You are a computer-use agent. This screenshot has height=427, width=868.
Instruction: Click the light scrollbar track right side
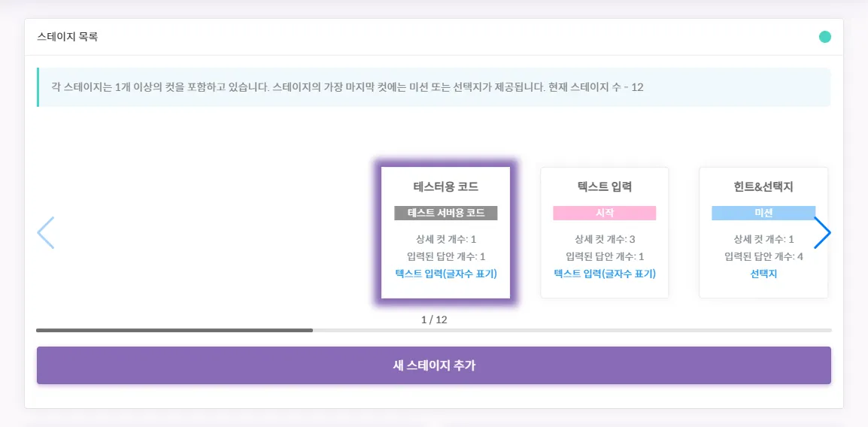pyautogui.click(x=572, y=330)
